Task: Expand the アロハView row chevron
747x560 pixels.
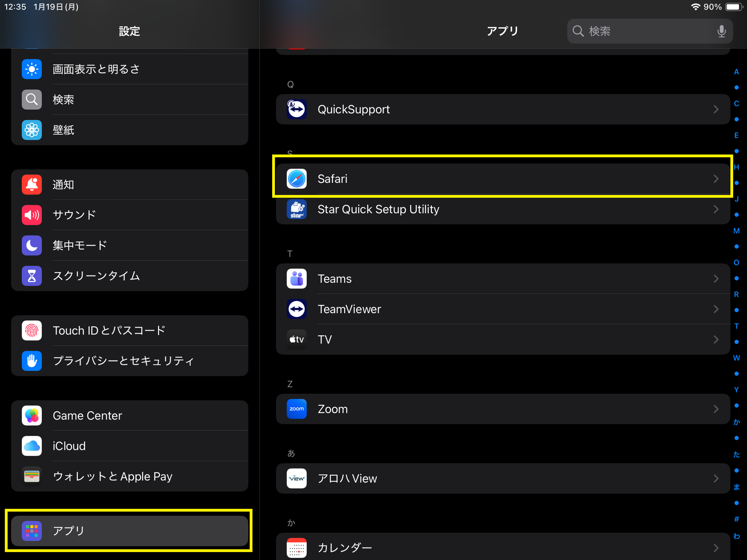Action: (716, 478)
